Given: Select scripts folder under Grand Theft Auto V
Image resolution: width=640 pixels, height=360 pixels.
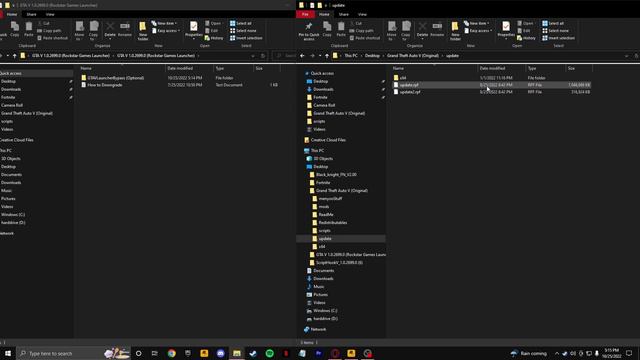Looking at the screenshot, I should point(324,231).
